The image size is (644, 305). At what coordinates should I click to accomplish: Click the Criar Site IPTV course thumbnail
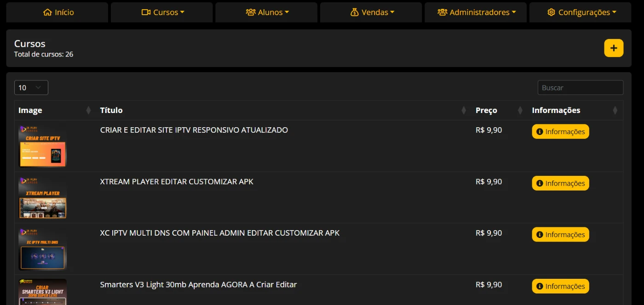click(43, 146)
